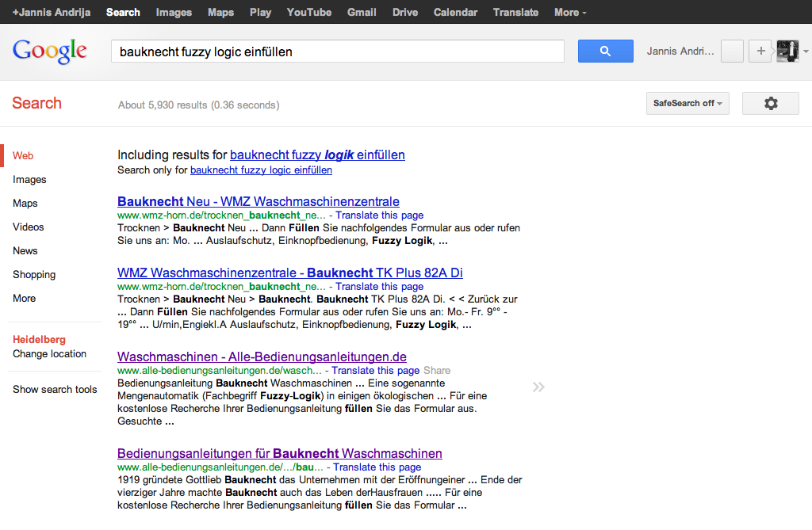Image resolution: width=812 pixels, height=530 pixels.
Task: Open Play in the top bar
Action: (x=260, y=12)
